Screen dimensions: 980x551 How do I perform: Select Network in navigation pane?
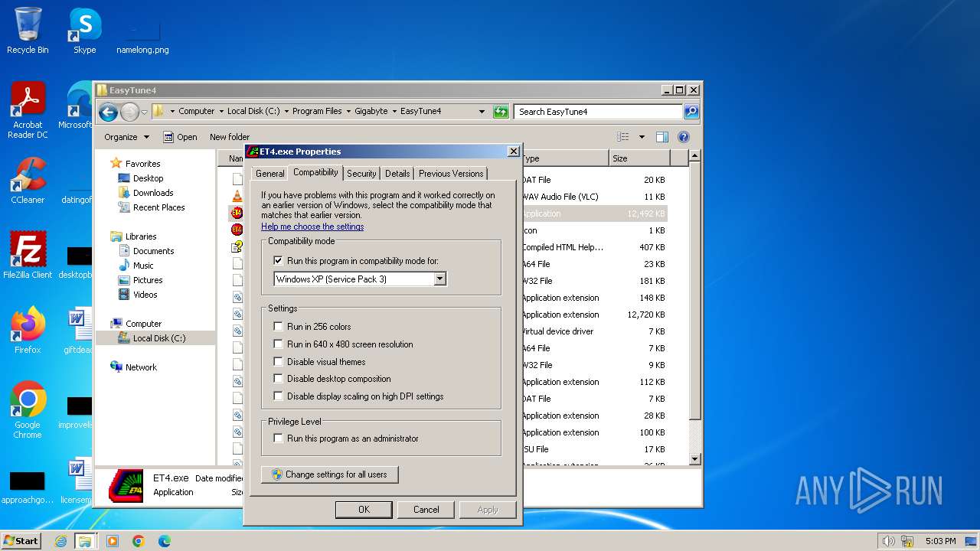(x=141, y=367)
